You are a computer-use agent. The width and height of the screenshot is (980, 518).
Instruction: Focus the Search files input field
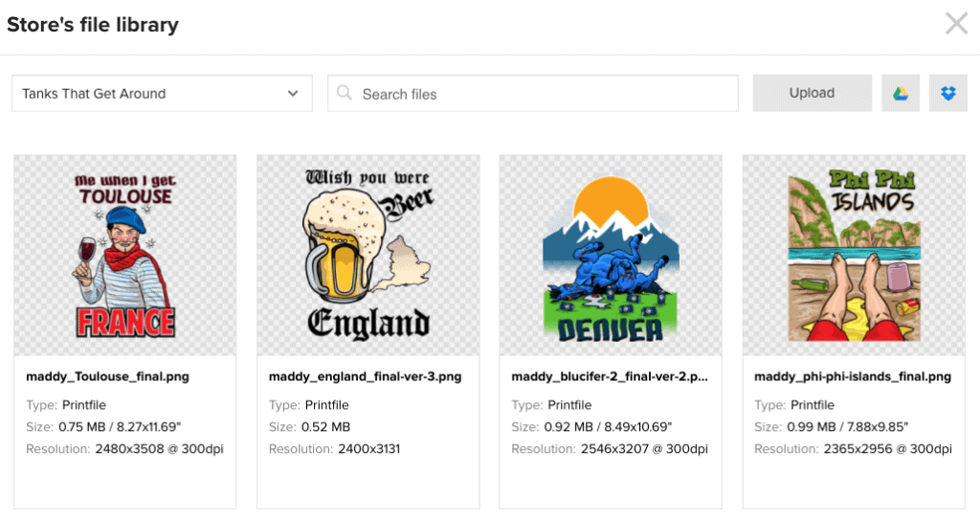tap(532, 93)
